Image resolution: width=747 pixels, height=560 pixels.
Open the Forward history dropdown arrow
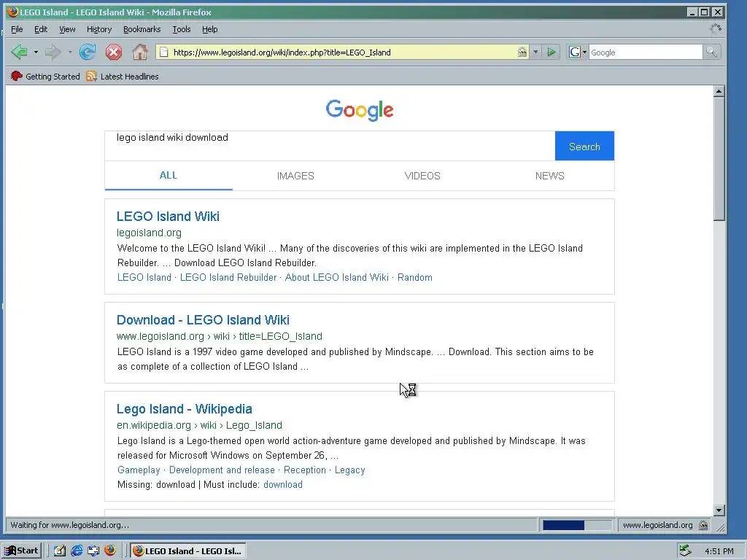pos(69,52)
